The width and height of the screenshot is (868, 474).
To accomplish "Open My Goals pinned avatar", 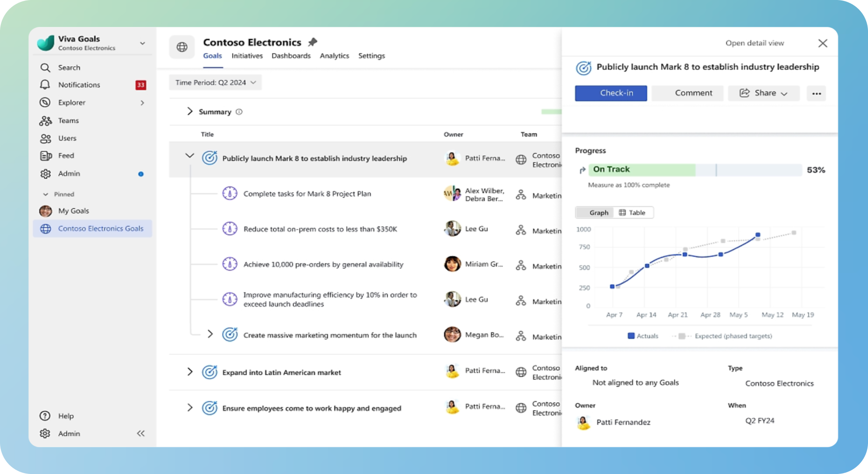I will pyautogui.click(x=45, y=211).
